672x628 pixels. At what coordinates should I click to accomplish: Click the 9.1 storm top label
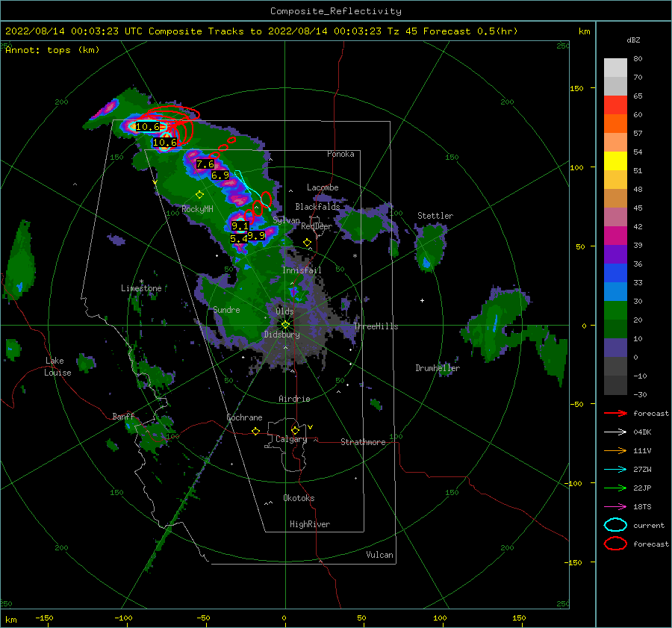pyautogui.click(x=240, y=226)
